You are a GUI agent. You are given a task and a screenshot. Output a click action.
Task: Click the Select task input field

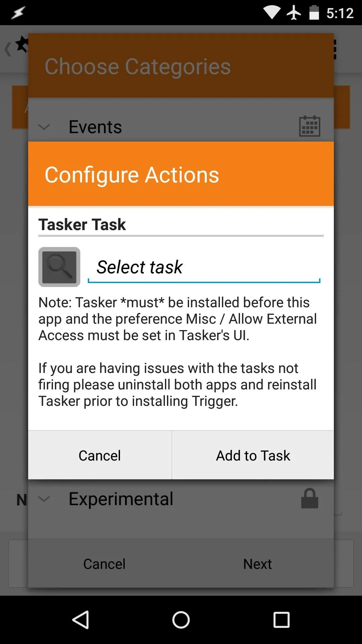(x=204, y=268)
